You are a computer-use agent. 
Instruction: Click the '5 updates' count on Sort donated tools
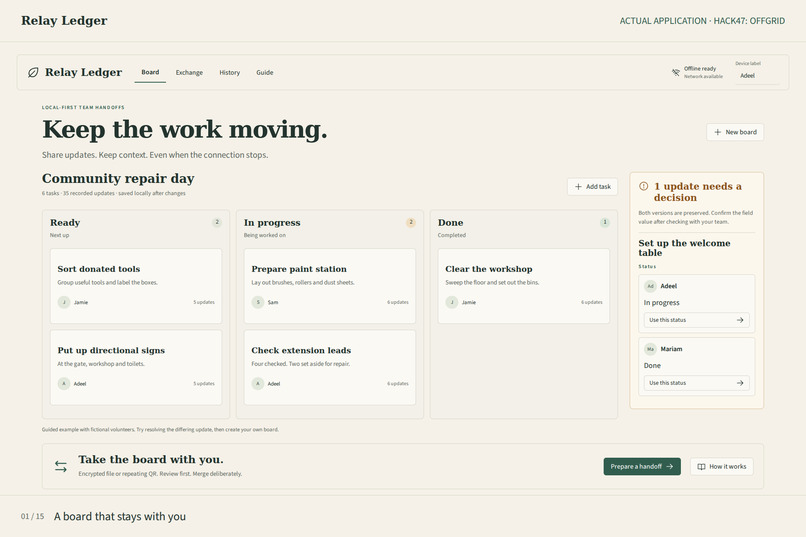click(x=204, y=302)
